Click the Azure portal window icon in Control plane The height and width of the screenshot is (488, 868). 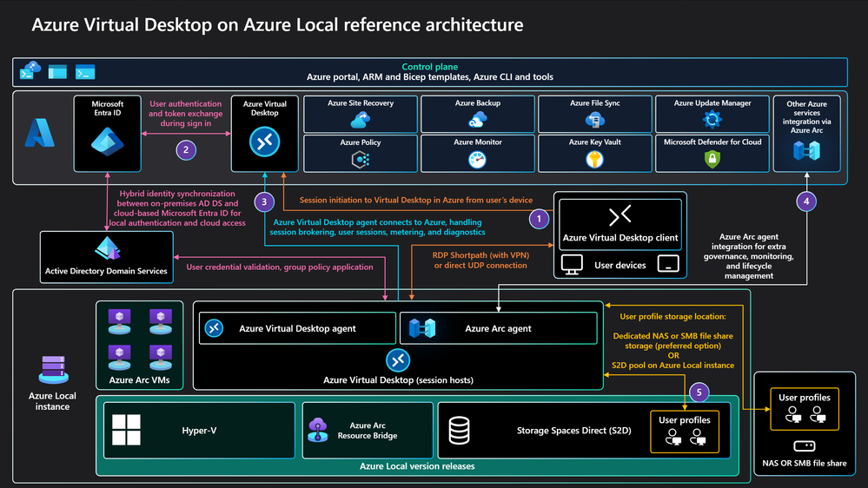click(57, 72)
